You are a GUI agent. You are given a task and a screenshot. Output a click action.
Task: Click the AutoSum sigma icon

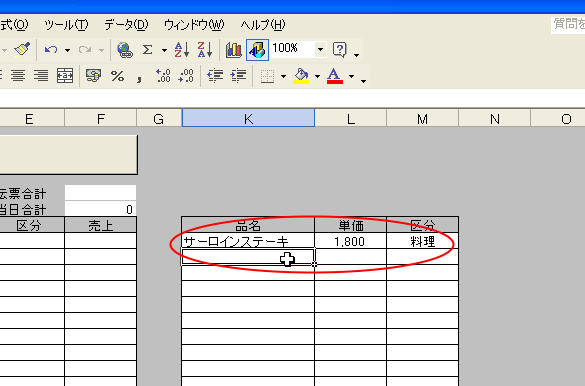tap(147, 49)
